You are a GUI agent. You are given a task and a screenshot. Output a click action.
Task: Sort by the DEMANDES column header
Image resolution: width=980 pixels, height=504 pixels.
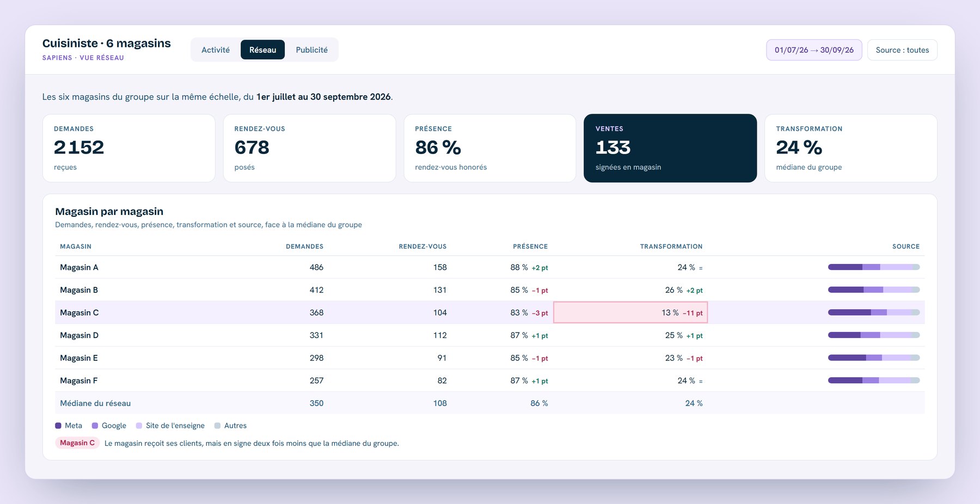[304, 247]
